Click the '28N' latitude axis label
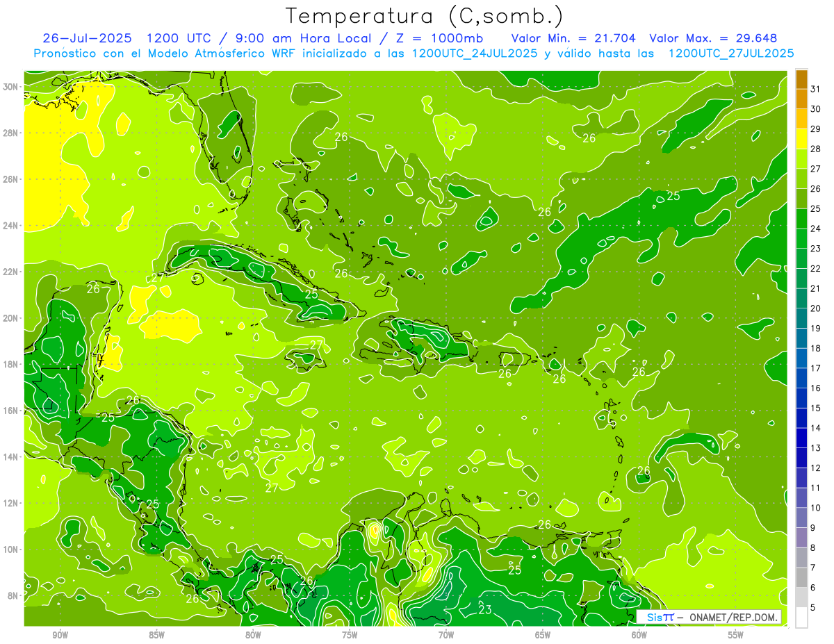The height and width of the screenshot is (644, 834). tap(10, 133)
